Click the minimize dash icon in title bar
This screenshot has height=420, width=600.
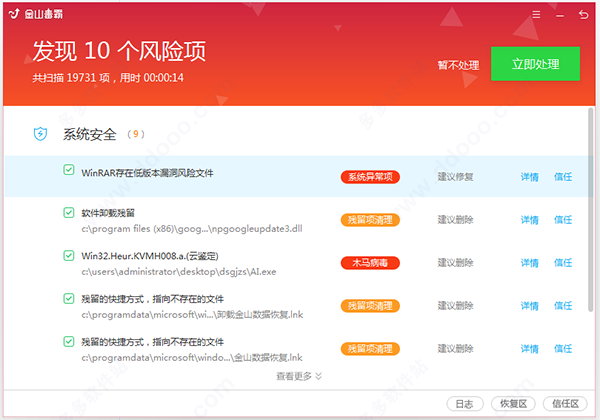[x=560, y=16]
